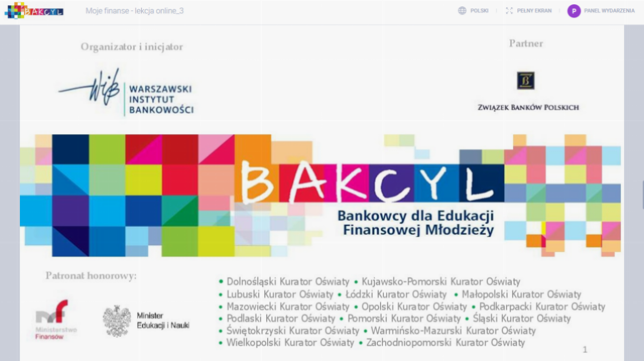
Task: Click Zachodniopomorski Kurator Oświaty entry
Action: (x=445, y=343)
